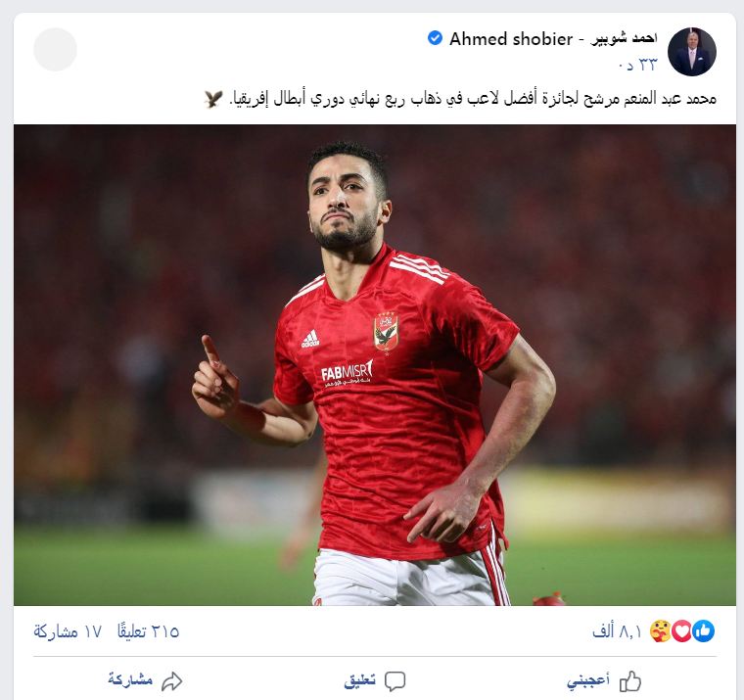This screenshot has height=700, width=744.
Task: Click the ٣٣ د post timestamp
Action: tap(638, 65)
